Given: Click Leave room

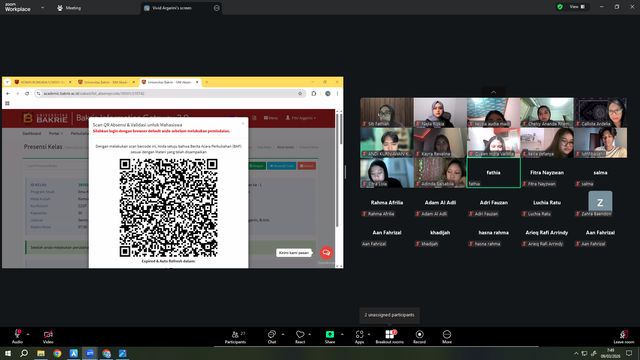Looking at the screenshot, I should [x=624, y=337].
